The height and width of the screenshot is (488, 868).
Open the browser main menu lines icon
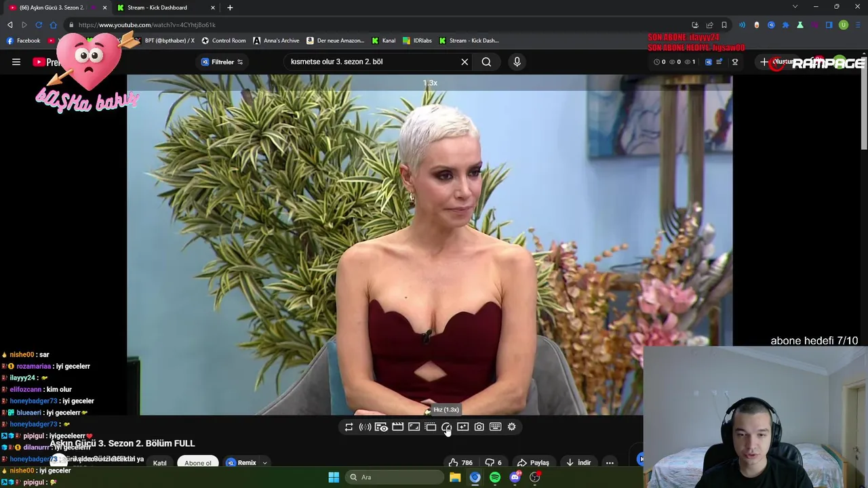[x=858, y=25]
